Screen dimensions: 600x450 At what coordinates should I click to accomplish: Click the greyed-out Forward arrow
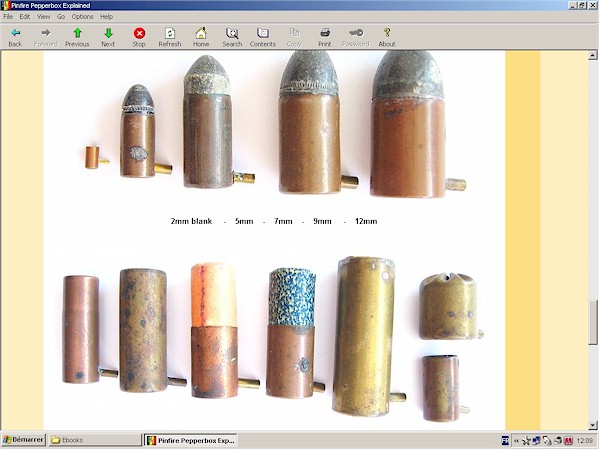pos(46,37)
